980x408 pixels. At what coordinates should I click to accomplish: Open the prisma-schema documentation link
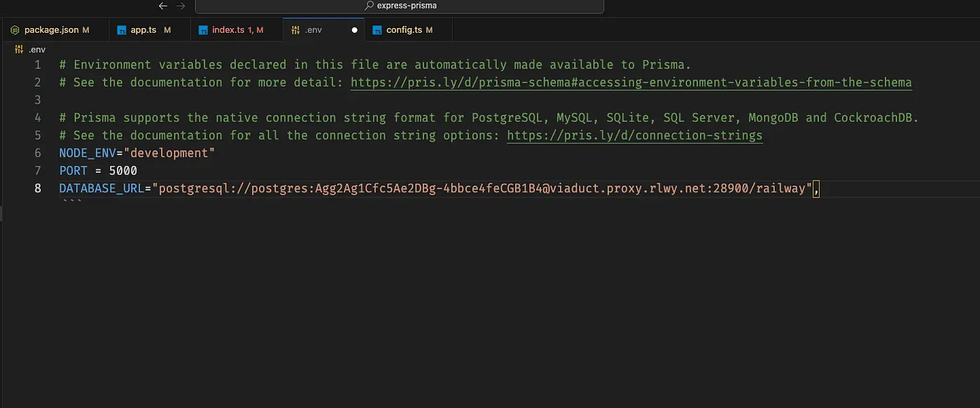click(631, 83)
